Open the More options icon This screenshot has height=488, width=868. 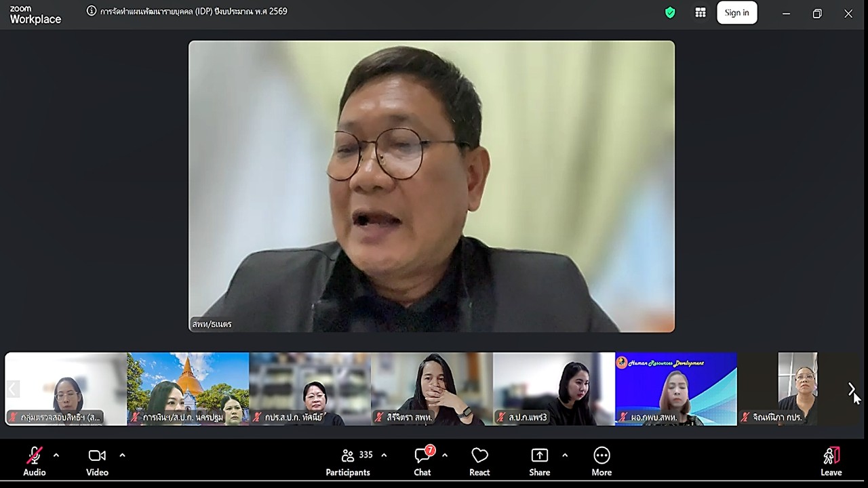pyautogui.click(x=601, y=455)
